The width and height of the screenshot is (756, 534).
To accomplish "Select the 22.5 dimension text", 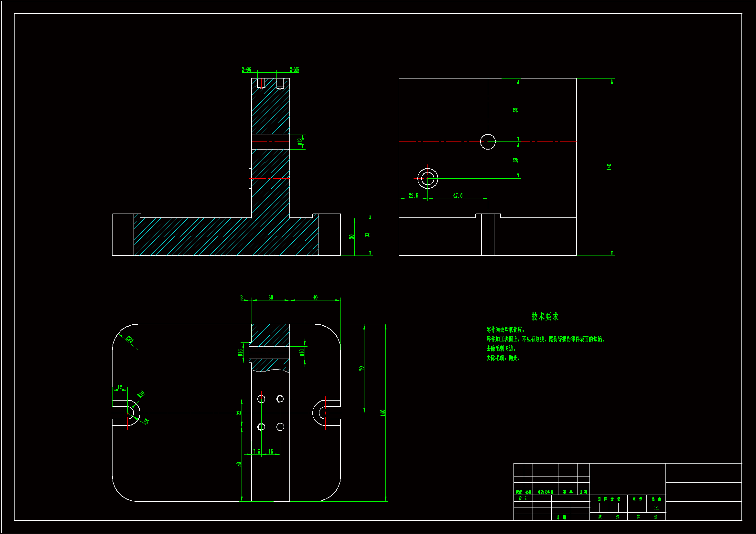I will coord(413,195).
